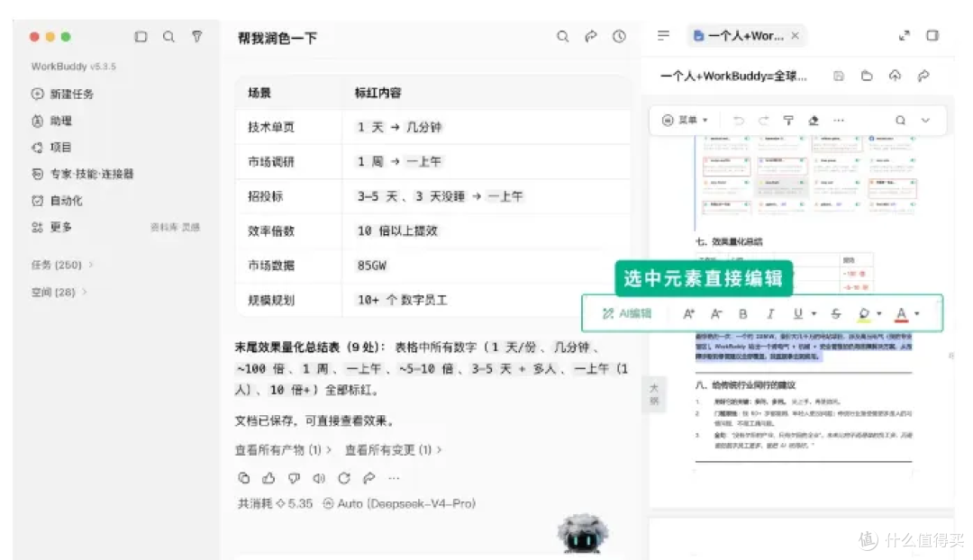The image size is (973, 560).
Task: Increase font size with A+
Action: (689, 314)
